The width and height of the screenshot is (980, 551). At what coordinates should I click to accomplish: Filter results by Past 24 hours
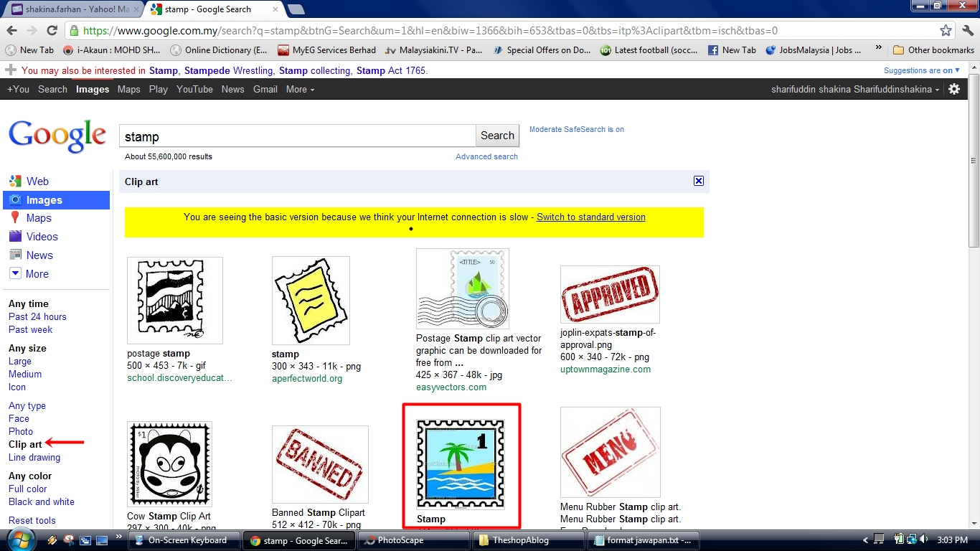37,316
